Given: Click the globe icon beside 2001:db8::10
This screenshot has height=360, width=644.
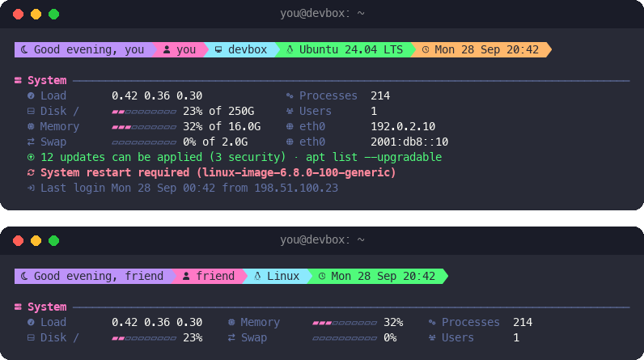Looking at the screenshot, I should 290,142.
